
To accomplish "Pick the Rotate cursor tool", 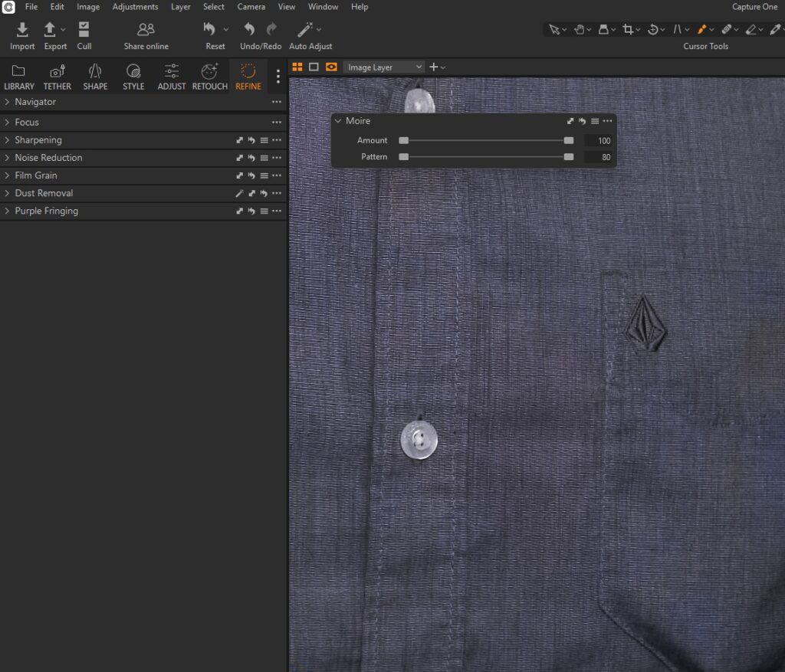I will click(652, 29).
